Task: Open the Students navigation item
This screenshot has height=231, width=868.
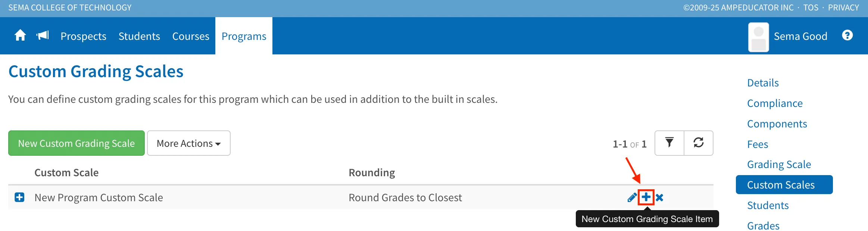Action: coord(139,36)
